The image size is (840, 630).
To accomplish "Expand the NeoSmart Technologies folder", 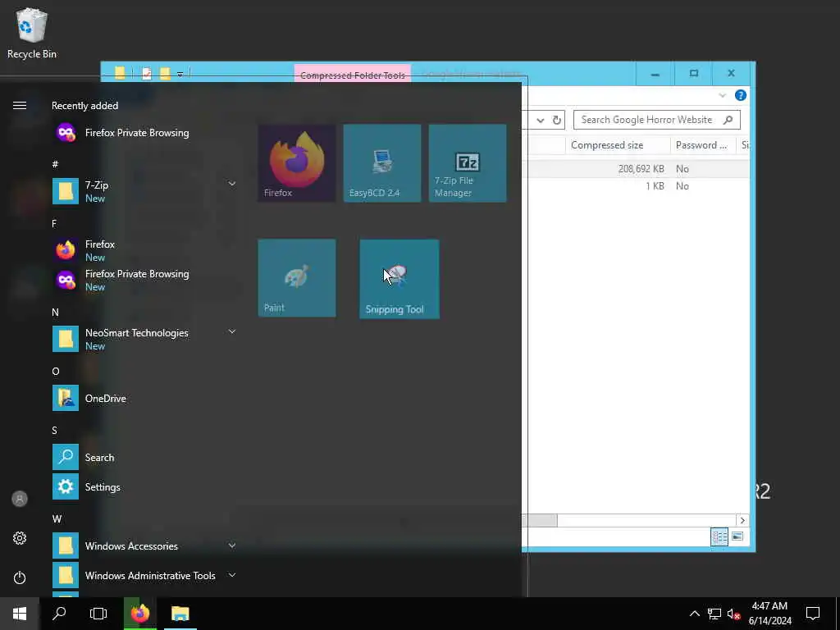I will (232, 331).
